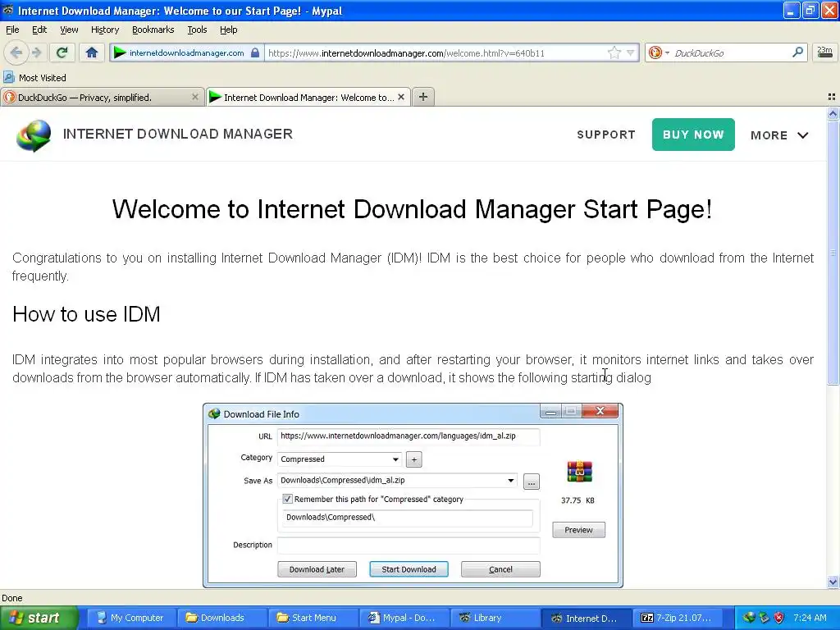The height and width of the screenshot is (630, 840).
Task: Expand the MORE navigation menu
Action: 779,135
